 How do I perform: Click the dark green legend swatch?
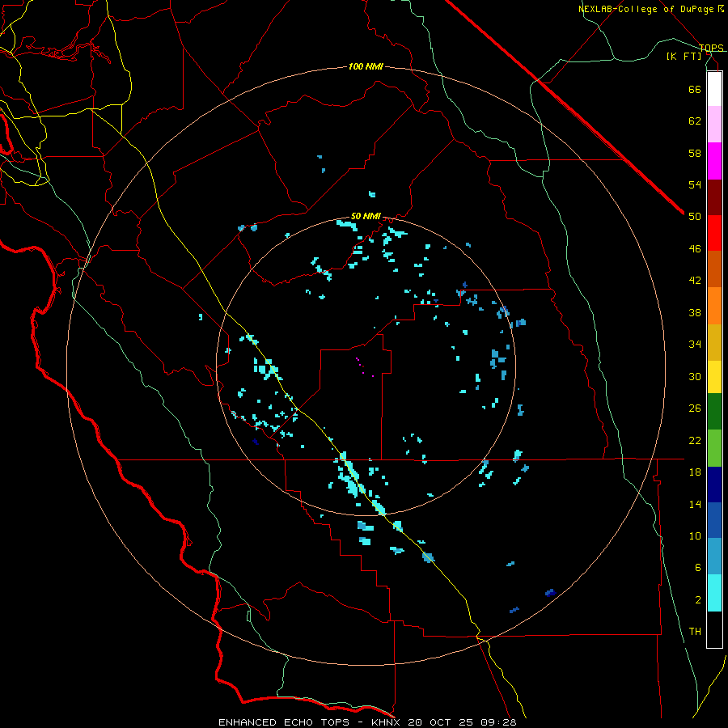(714, 412)
